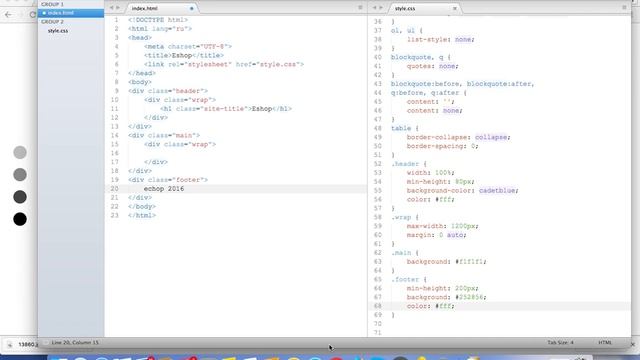This screenshot has width=640, height=360.
Task: Click the border-collapse: collapse rule
Action: click(458, 137)
